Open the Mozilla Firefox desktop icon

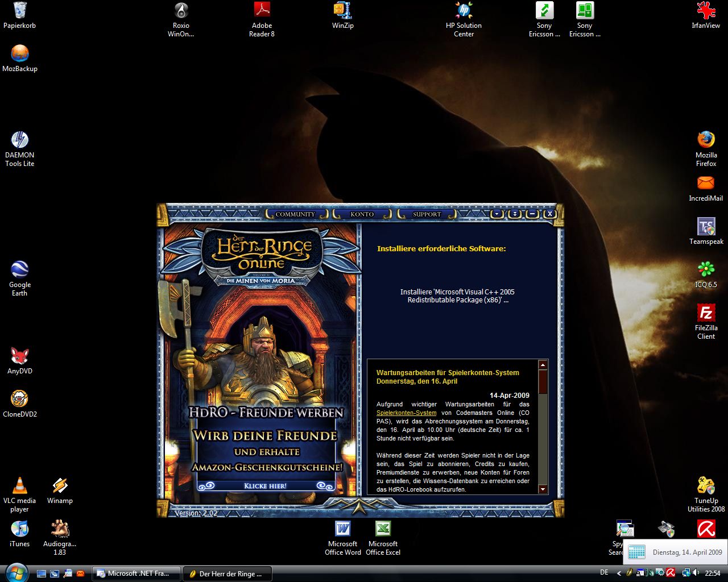(x=706, y=140)
